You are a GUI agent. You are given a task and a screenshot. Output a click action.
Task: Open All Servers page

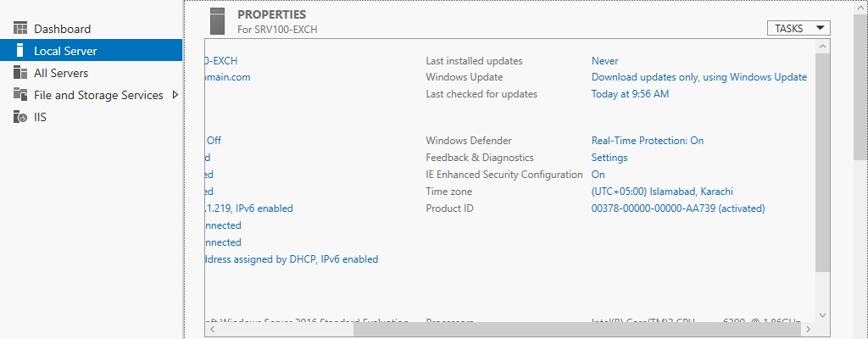click(61, 73)
